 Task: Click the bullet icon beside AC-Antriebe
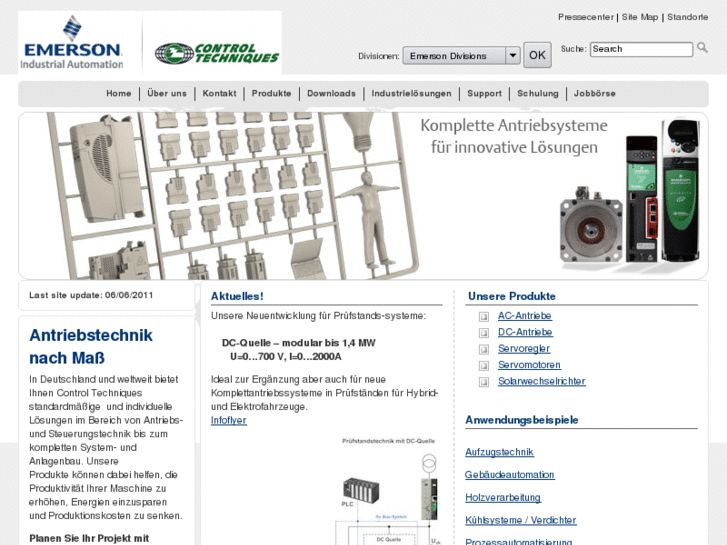coord(484,317)
